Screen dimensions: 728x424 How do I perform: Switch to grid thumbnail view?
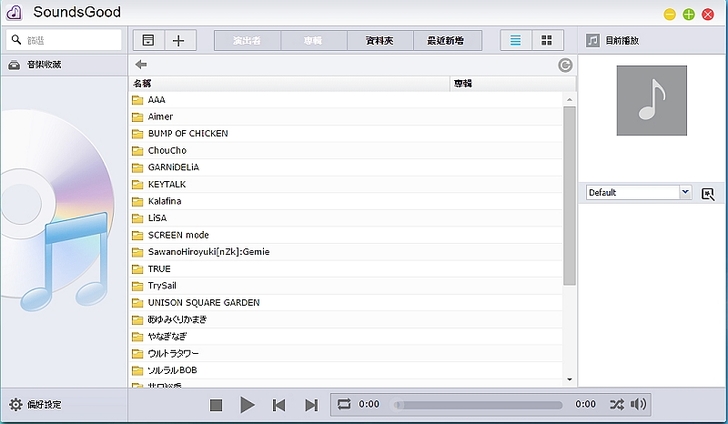547,40
